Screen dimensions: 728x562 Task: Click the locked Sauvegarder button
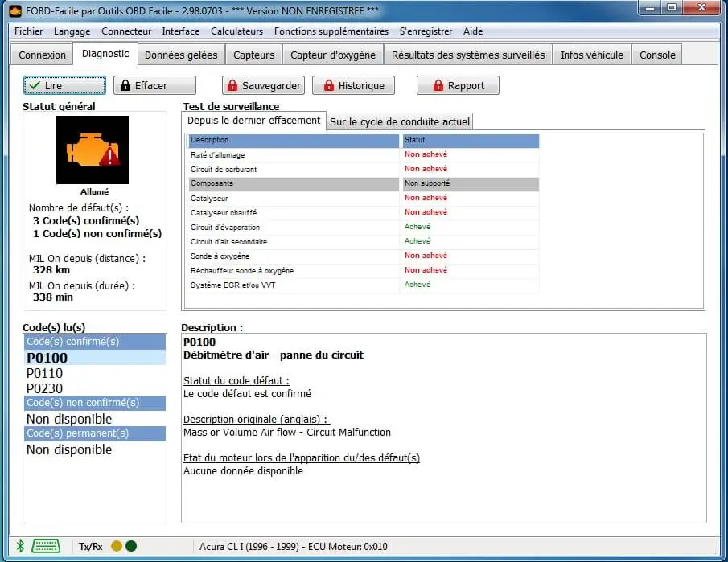tap(263, 85)
